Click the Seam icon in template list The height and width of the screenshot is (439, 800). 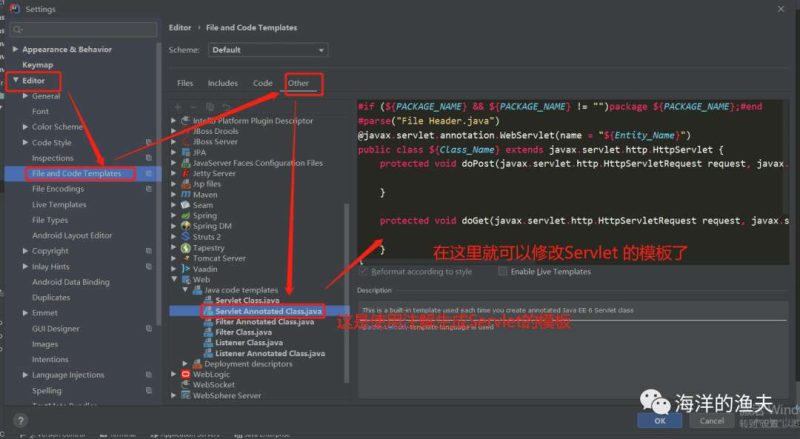(x=185, y=205)
